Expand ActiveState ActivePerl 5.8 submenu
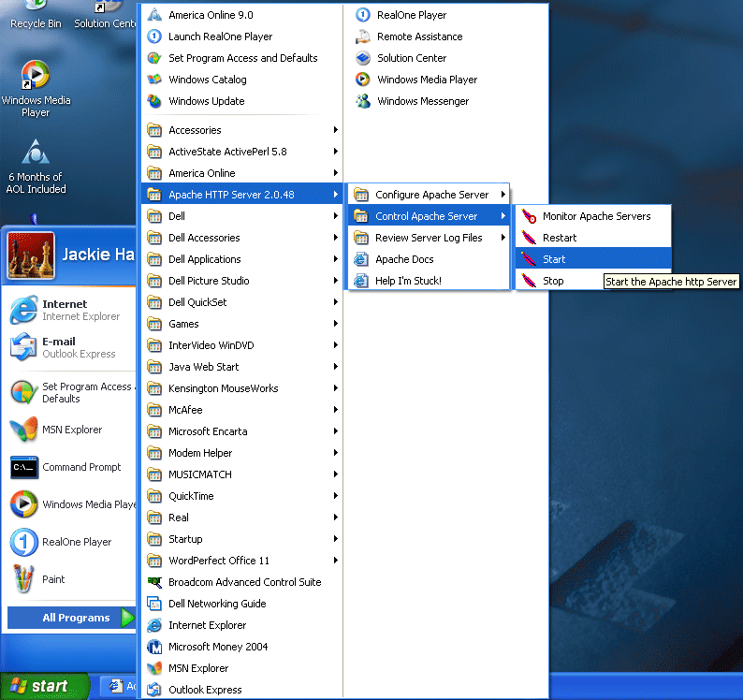This screenshot has width=743, height=700. pyautogui.click(x=242, y=152)
